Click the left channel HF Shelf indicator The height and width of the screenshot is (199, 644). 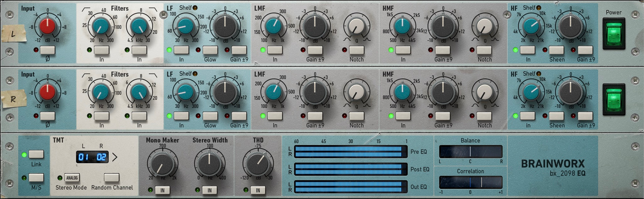pyautogui.click(x=539, y=8)
